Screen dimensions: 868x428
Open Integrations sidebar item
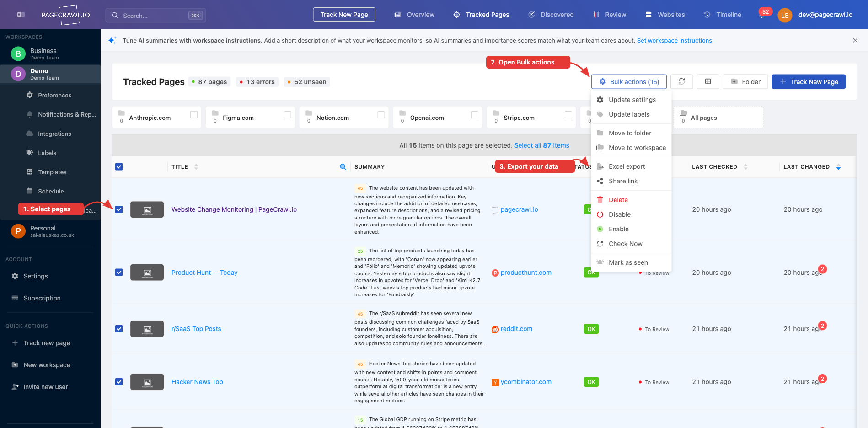coord(54,134)
